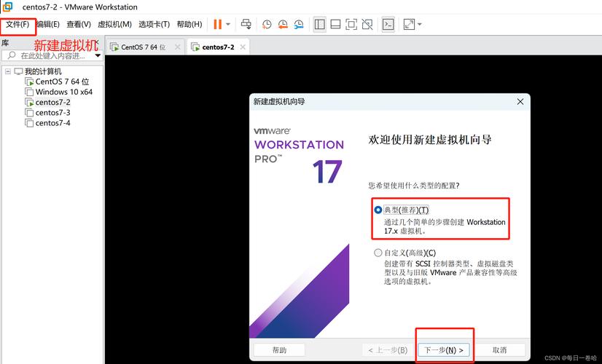Select the 自定义(高级)(C) radio button
The image size is (602, 364).
[378, 253]
